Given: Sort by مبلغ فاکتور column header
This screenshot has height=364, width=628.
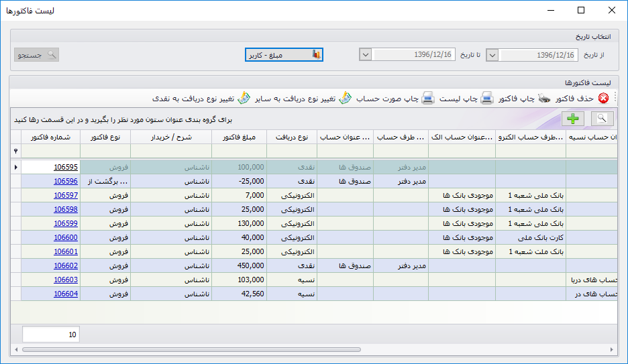Looking at the screenshot, I should [239, 137].
